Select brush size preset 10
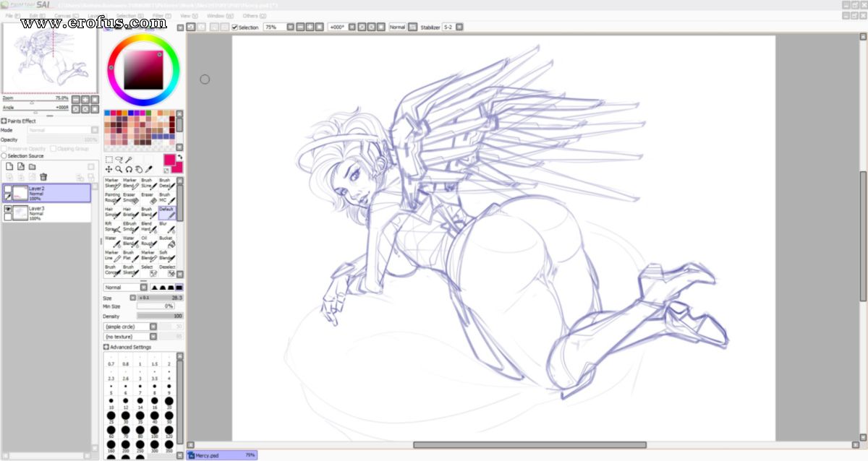The width and height of the screenshot is (868, 461). coord(111,403)
